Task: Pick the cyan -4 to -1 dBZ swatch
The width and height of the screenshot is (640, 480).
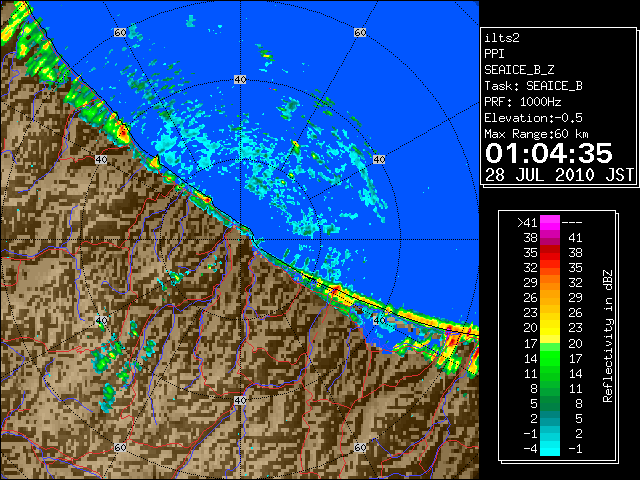Action: coord(550,448)
